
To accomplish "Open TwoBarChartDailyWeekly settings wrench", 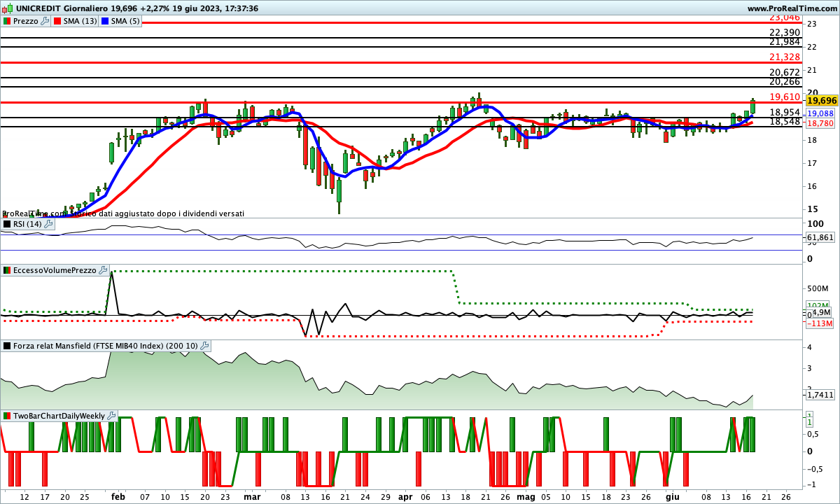I will point(113,416).
